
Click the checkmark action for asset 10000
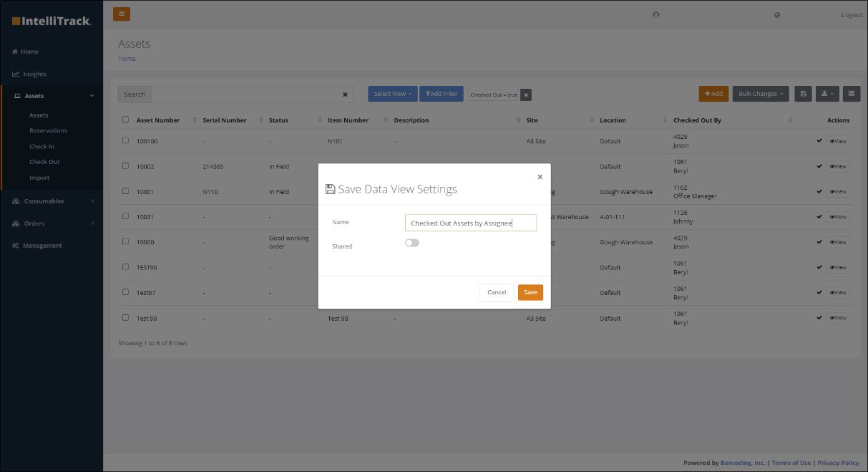click(819, 241)
